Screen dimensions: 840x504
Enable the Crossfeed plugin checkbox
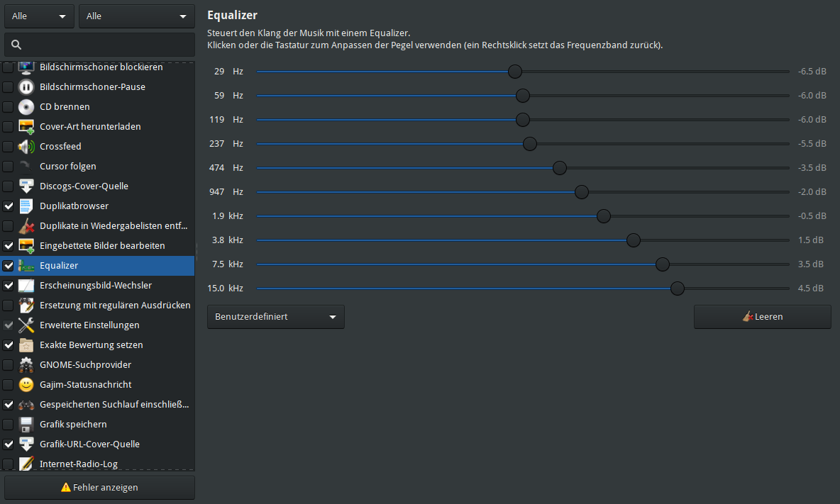pos(8,146)
